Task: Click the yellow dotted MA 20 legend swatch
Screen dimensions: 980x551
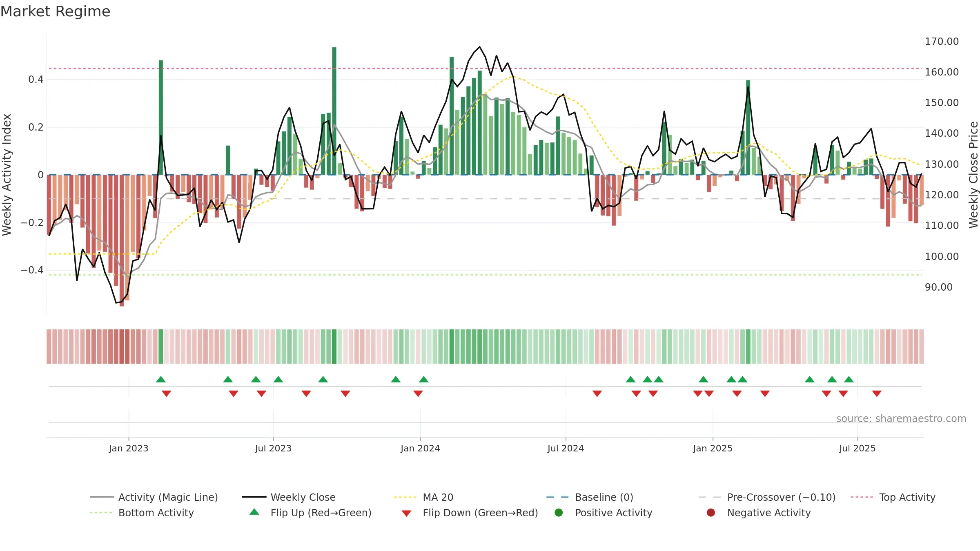Action: (x=405, y=497)
